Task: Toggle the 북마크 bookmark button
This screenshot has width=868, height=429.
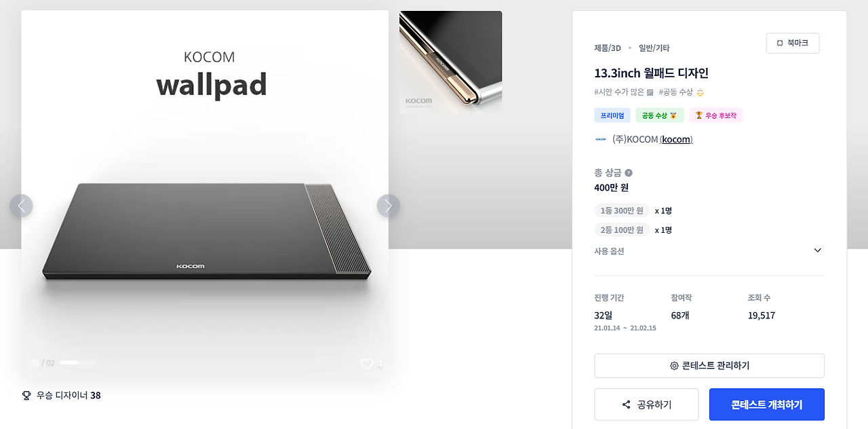Action: pos(792,43)
